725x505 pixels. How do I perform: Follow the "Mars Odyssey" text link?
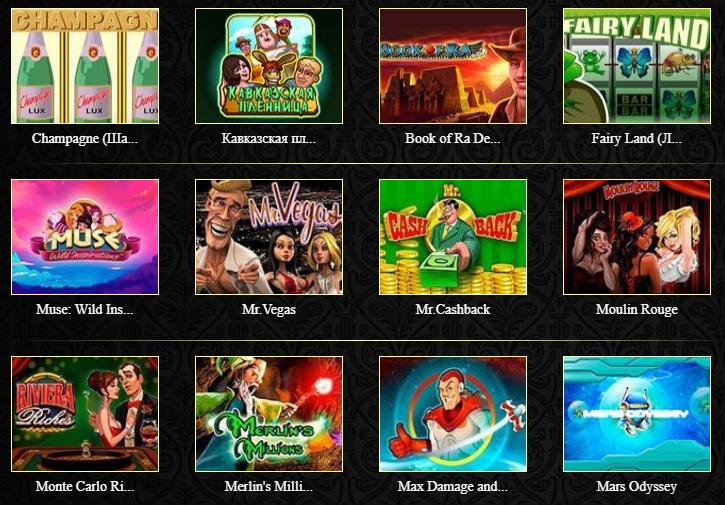(637, 487)
